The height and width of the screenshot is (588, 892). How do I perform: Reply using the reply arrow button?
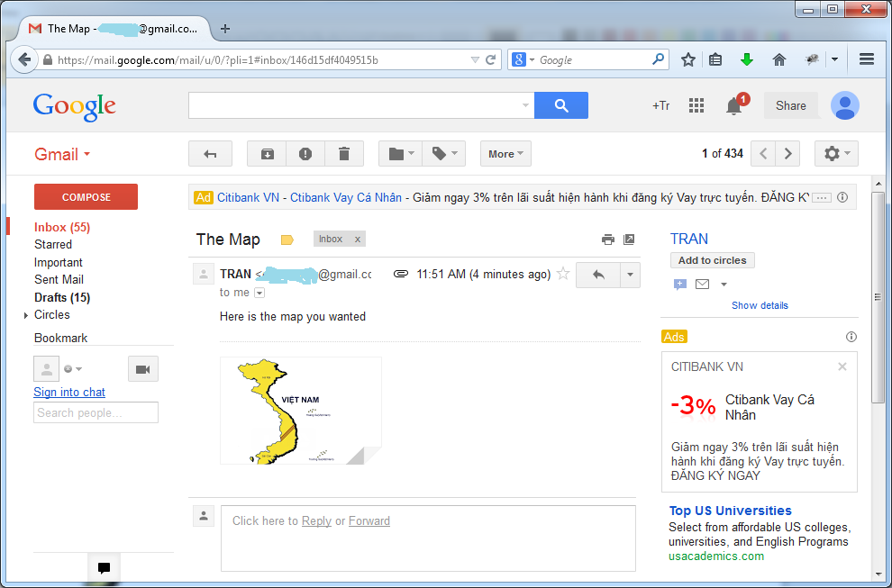point(598,275)
